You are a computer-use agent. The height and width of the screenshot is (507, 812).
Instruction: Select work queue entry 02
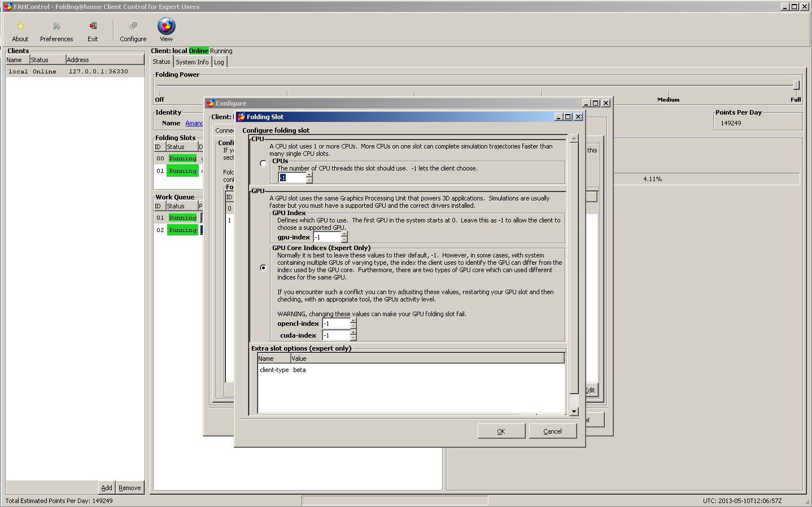tap(178, 230)
